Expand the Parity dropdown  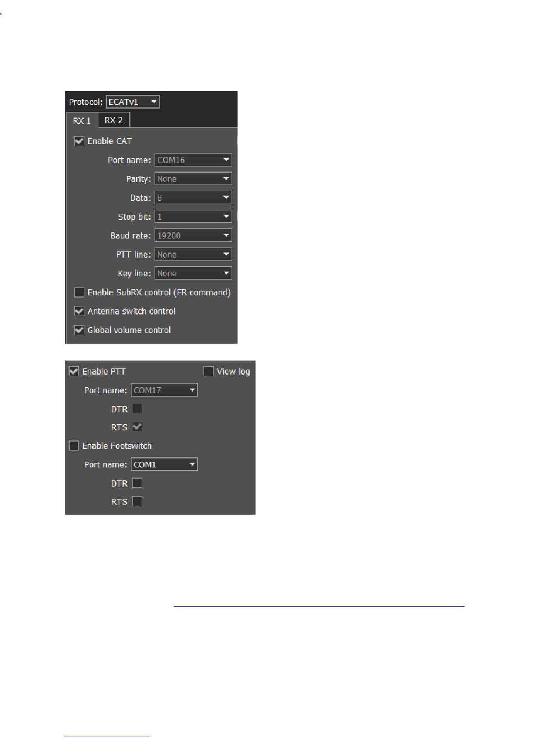pos(193,179)
